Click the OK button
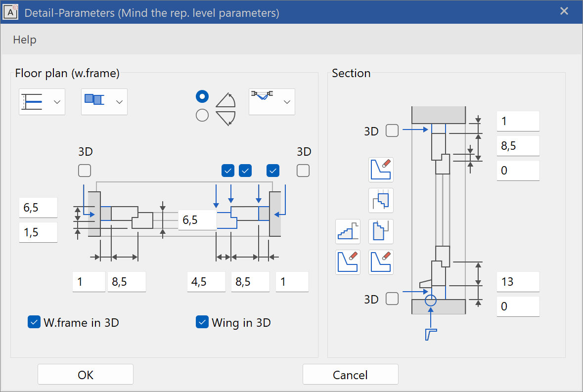 tap(86, 375)
